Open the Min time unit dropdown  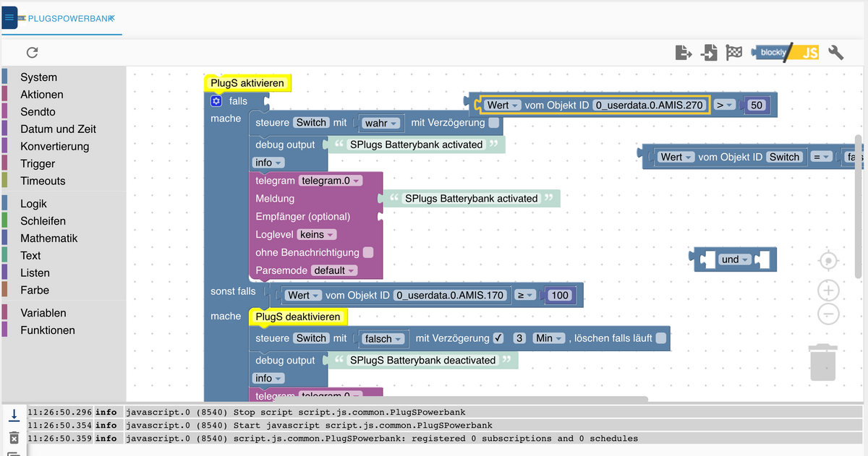point(549,338)
